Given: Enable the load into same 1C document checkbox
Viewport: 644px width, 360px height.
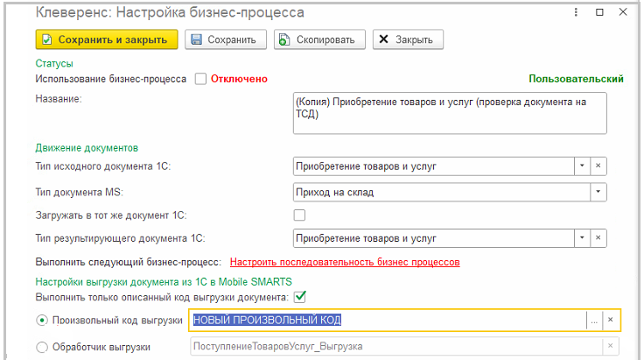Looking at the screenshot, I should (299, 215).
